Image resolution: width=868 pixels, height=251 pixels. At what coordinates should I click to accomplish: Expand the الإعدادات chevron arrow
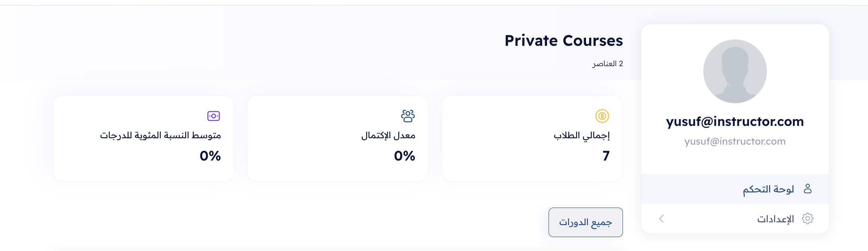(662, 219)
